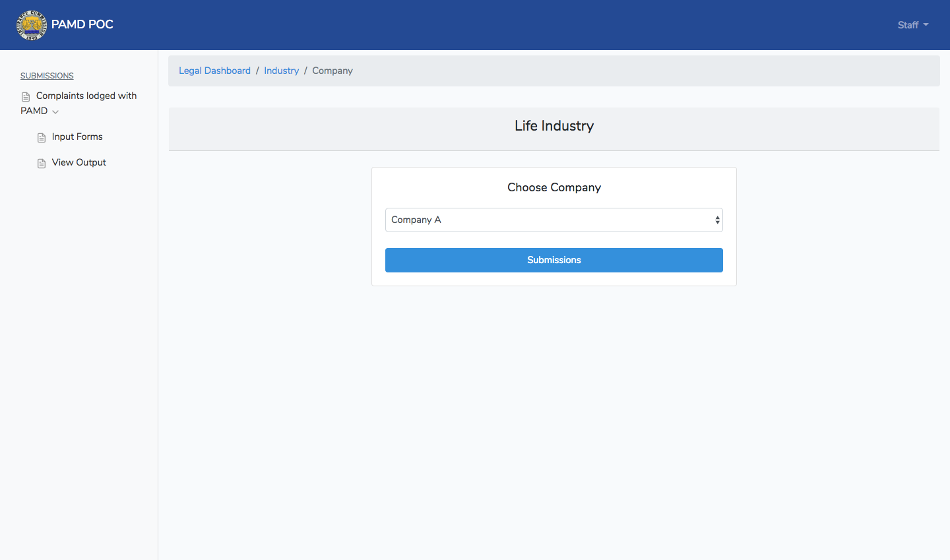The width and height of the screenshot is (950, 560).
Task: Open Input Forms in sidebar
Action: point(77,137)
